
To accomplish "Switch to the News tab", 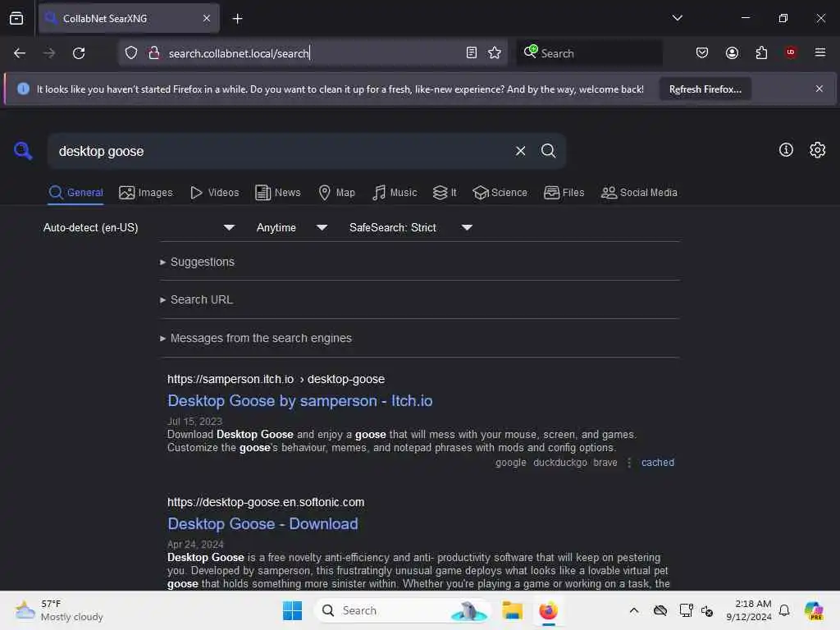I will point(277,192).
